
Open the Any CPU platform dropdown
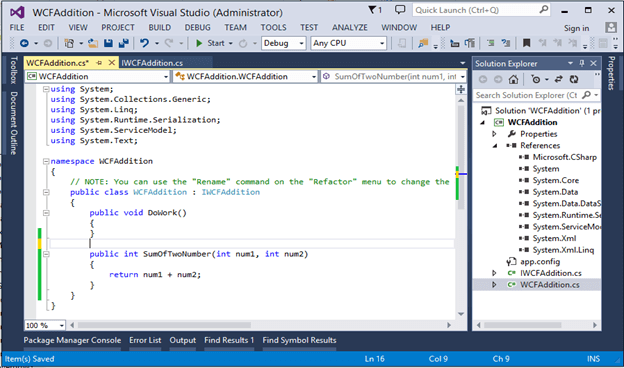[x=349, y=43]
